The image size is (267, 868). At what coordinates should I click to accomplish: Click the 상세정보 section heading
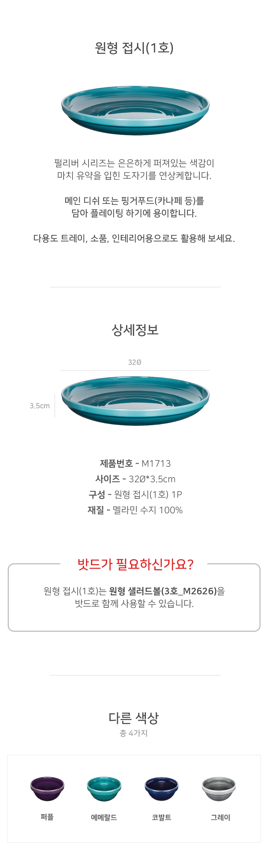click(x=135, y=329)
